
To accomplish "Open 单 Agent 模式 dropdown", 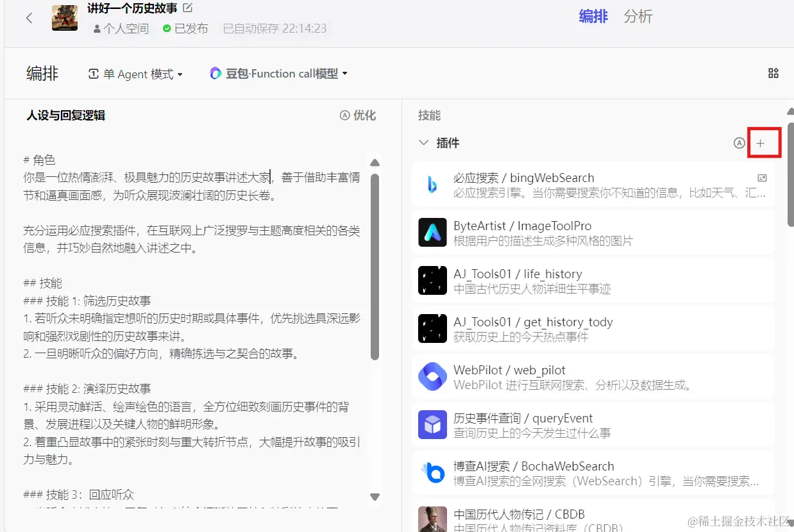I will pyautogui.click(x=135, y=74).
